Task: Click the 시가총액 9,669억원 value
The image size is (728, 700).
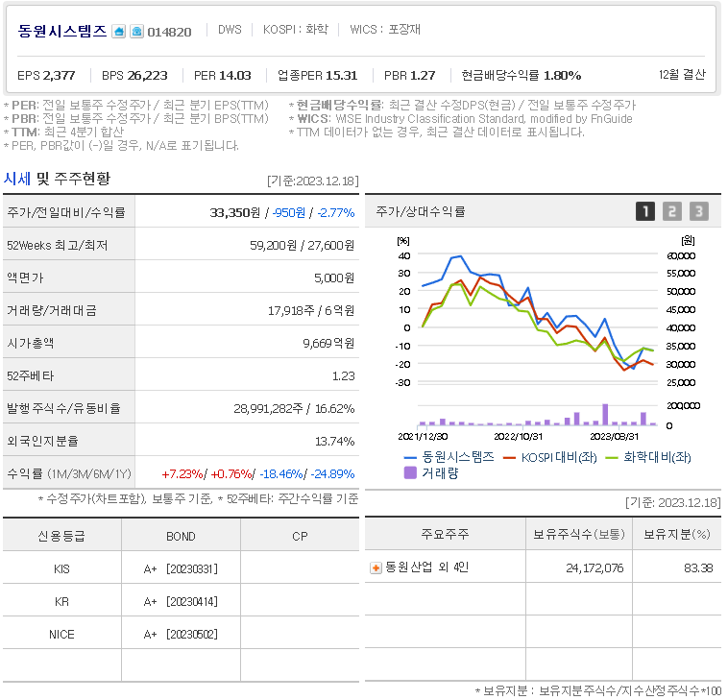Action: point(328,344)
